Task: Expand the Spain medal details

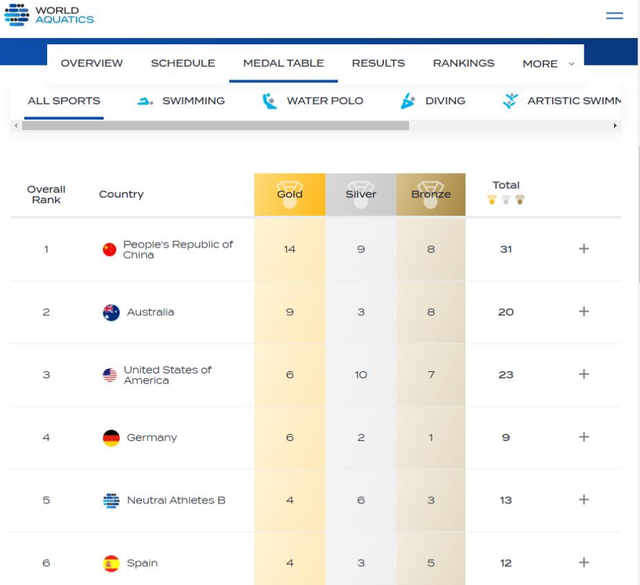Action: tap(584, 562)
